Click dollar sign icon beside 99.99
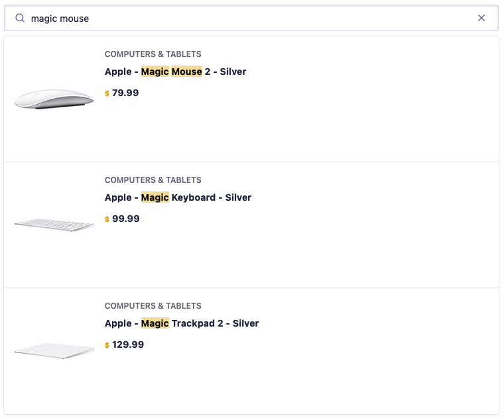Image resolution: width=504 pixels, height=420 pixels. click(x=107, y=219)
